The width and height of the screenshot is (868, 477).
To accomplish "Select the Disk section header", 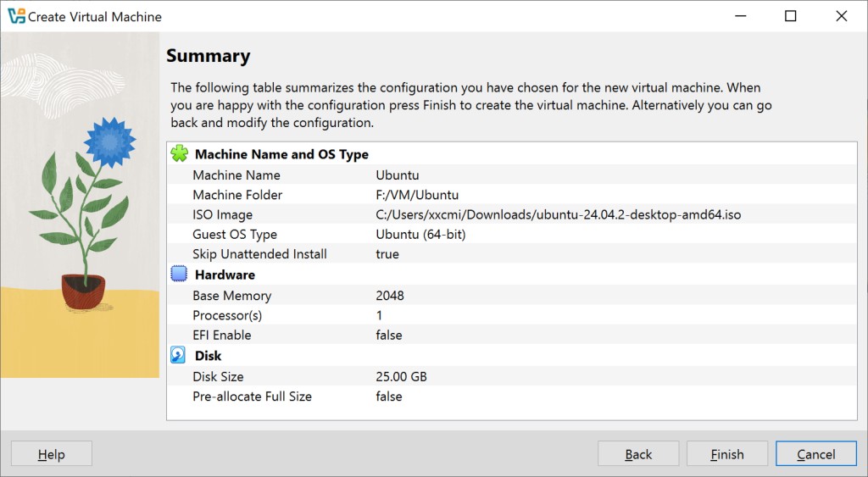I will [x=209, y=355].
